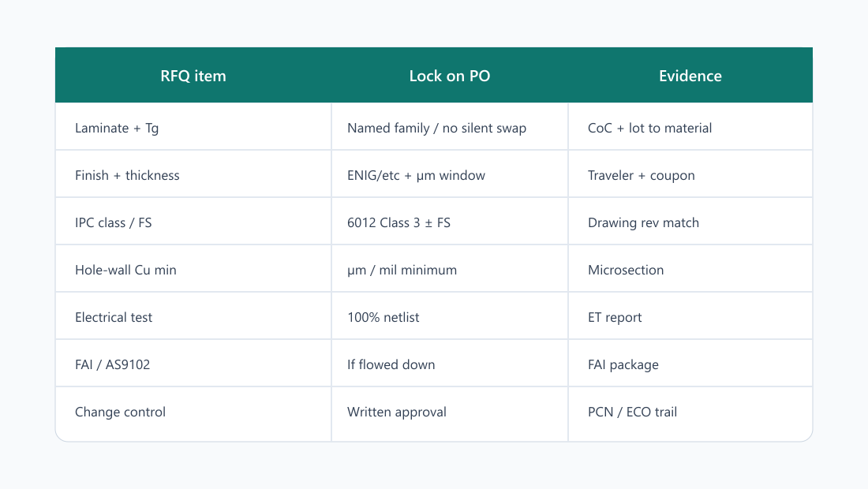Select the 'Laminate + Tg' cell

point(193,127)
